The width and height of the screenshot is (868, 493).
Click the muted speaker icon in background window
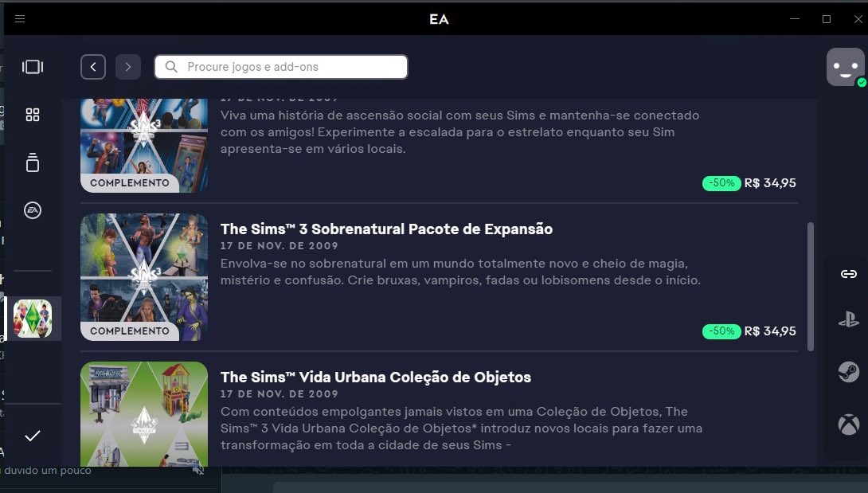[x=198, y=470]
